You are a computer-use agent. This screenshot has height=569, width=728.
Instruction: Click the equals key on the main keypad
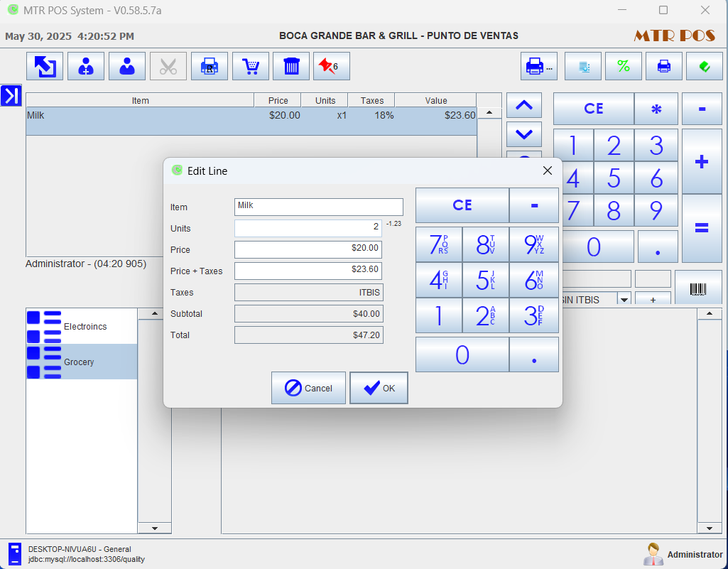702,228
